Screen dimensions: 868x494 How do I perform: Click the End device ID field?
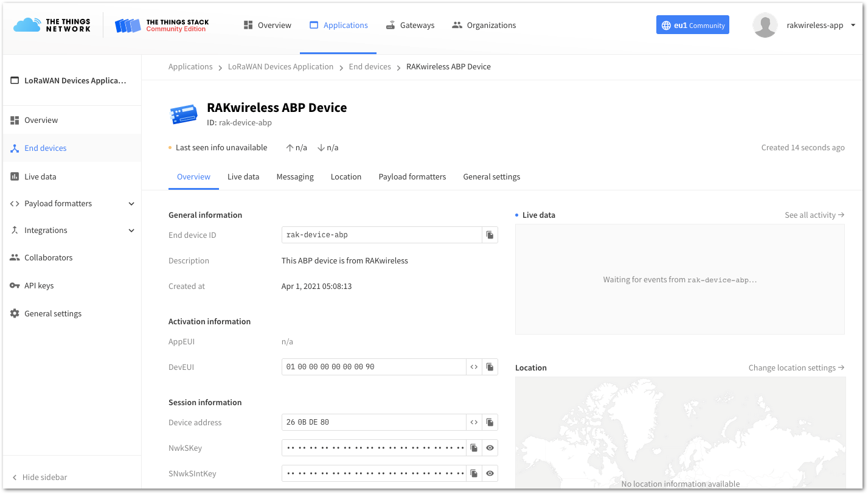pyautogui.click(x=382, y=235)
